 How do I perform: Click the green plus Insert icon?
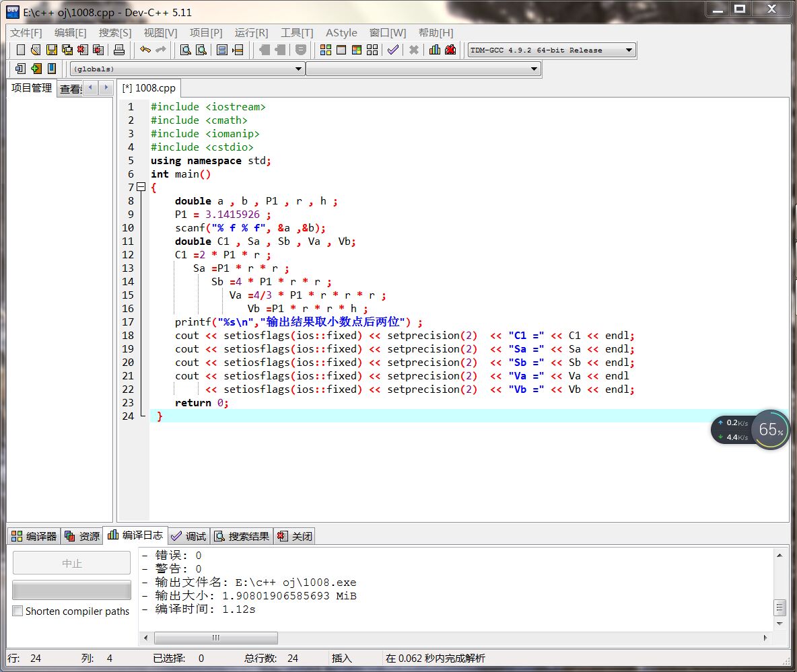point(36,69)
